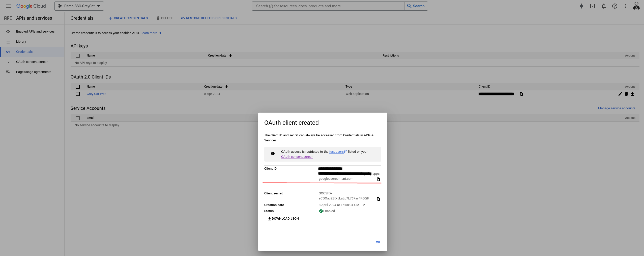Open the main navigation hamburger menu
644x256 pixels.
9,6
